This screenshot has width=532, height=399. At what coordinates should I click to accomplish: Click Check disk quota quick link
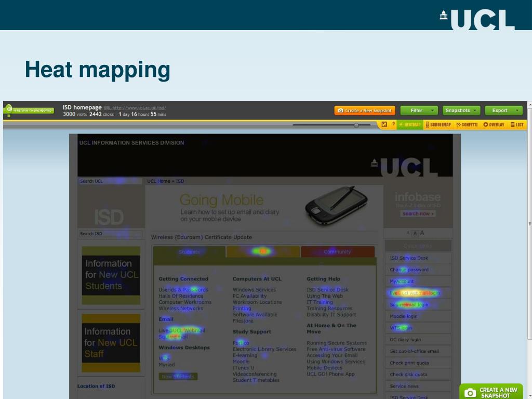[x=418, y=375]
